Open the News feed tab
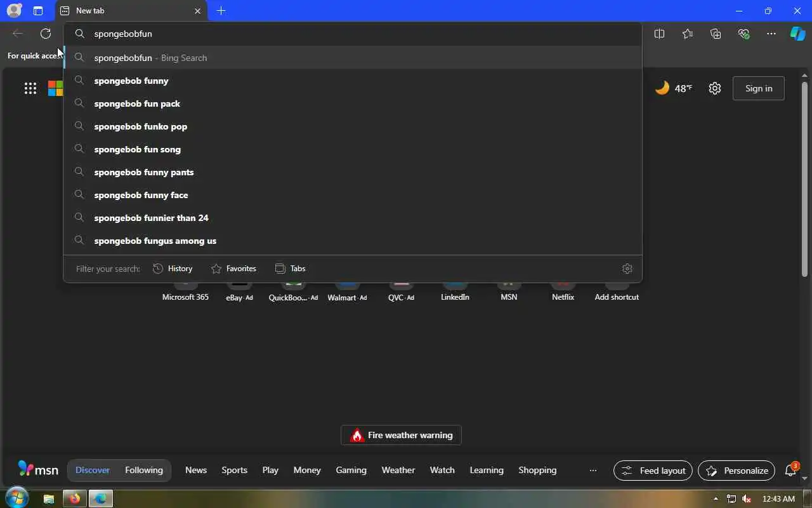The height and width of the screenshot is (508, 812). point(196,470)
